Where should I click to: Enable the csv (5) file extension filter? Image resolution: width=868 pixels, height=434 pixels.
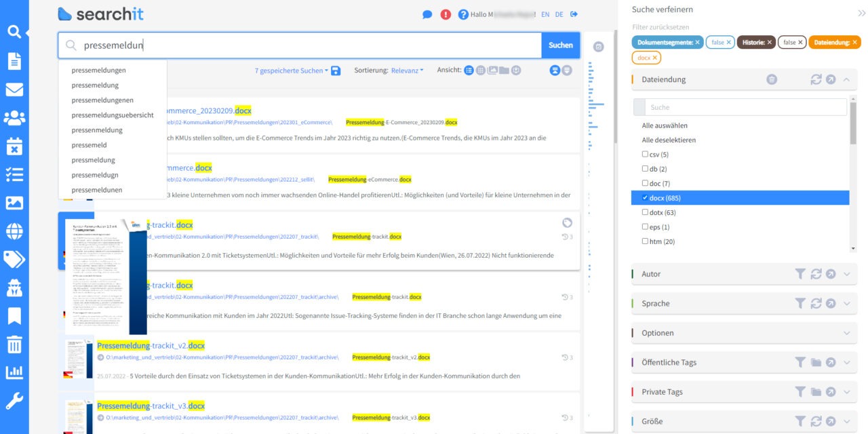645,154
